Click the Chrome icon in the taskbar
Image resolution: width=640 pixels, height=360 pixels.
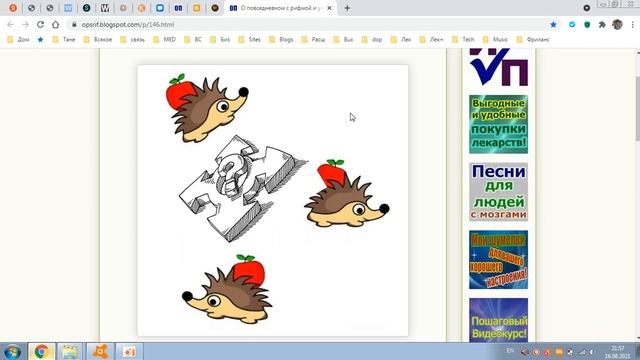pos(41,351)
